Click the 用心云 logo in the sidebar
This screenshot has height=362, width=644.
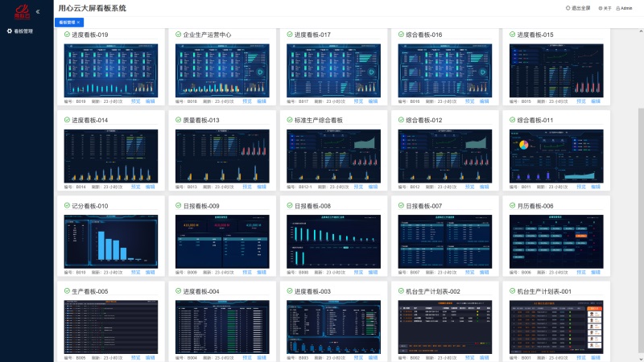[x=20, y=10]
